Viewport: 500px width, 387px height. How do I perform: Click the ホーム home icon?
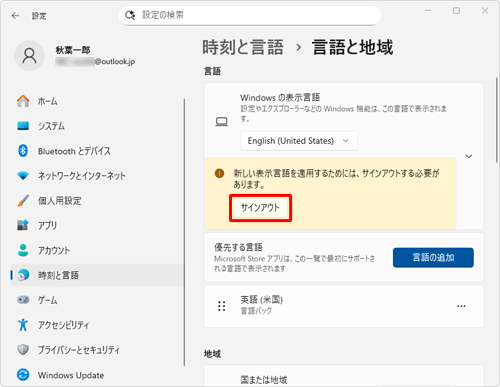23,101
